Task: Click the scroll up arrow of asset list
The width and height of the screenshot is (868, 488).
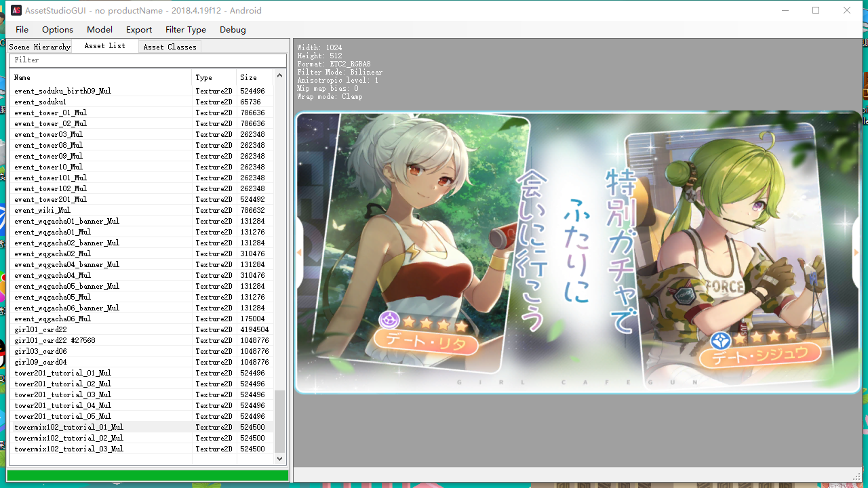Action: [280, 75]
